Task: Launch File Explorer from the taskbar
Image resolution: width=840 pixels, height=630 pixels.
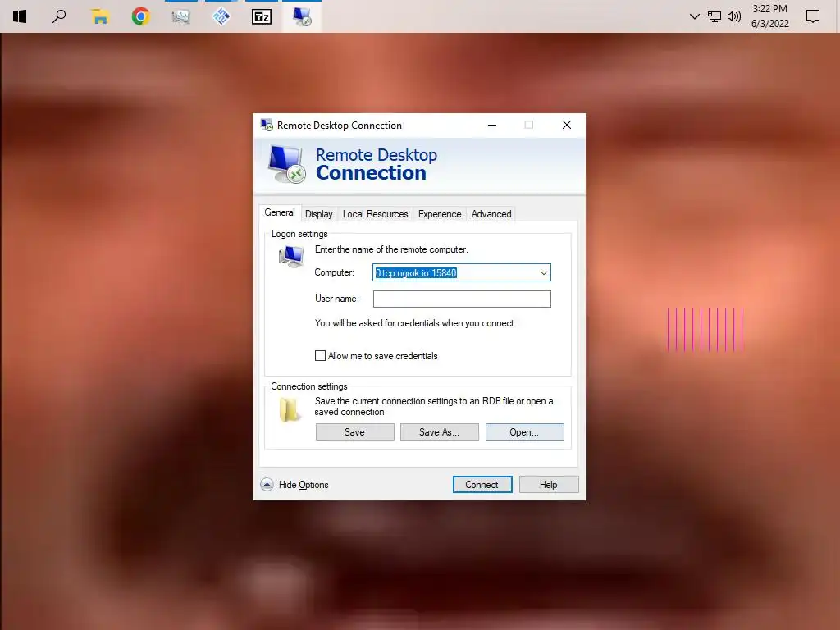Action: [x=99, y=16]
